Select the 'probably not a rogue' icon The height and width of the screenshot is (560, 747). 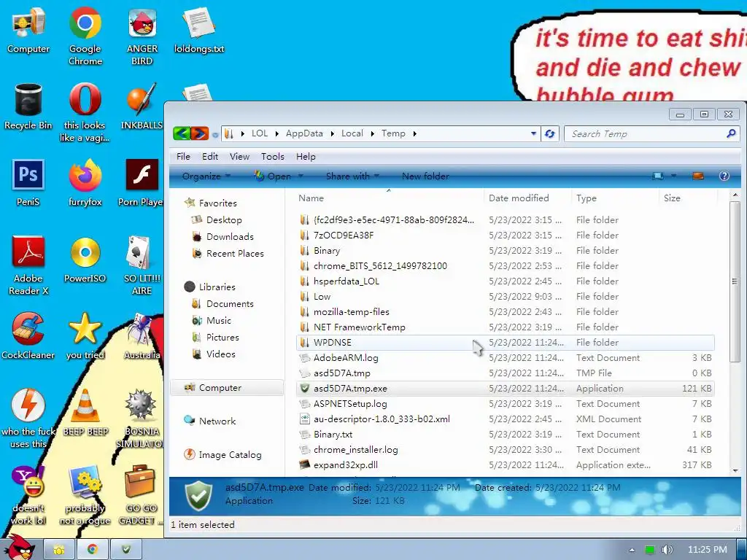[x=85, y=495]
